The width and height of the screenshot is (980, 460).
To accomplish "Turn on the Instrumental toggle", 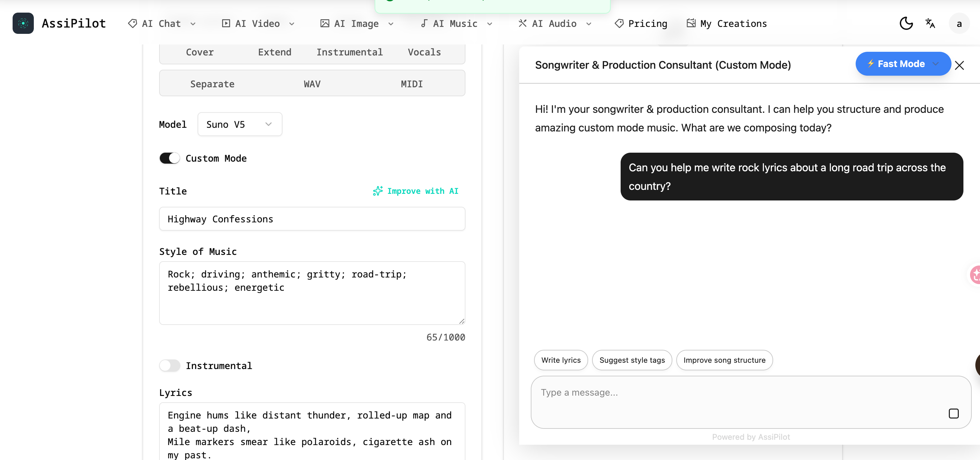I will pyautogui.click(x=170, y=365).
